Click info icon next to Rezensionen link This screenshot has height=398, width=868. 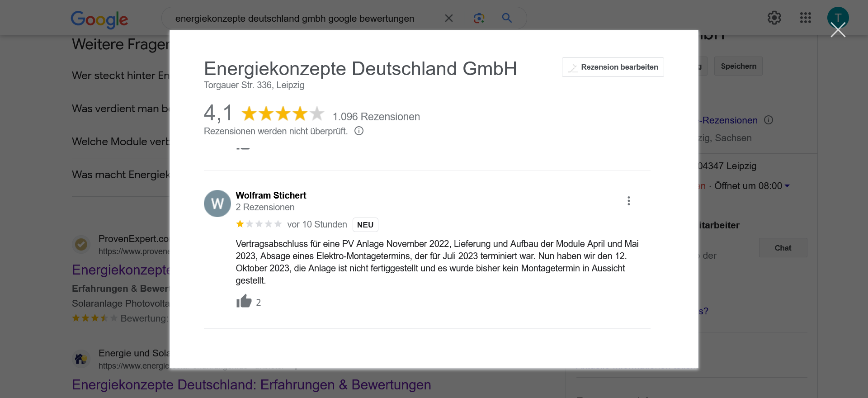click(769, 120)
